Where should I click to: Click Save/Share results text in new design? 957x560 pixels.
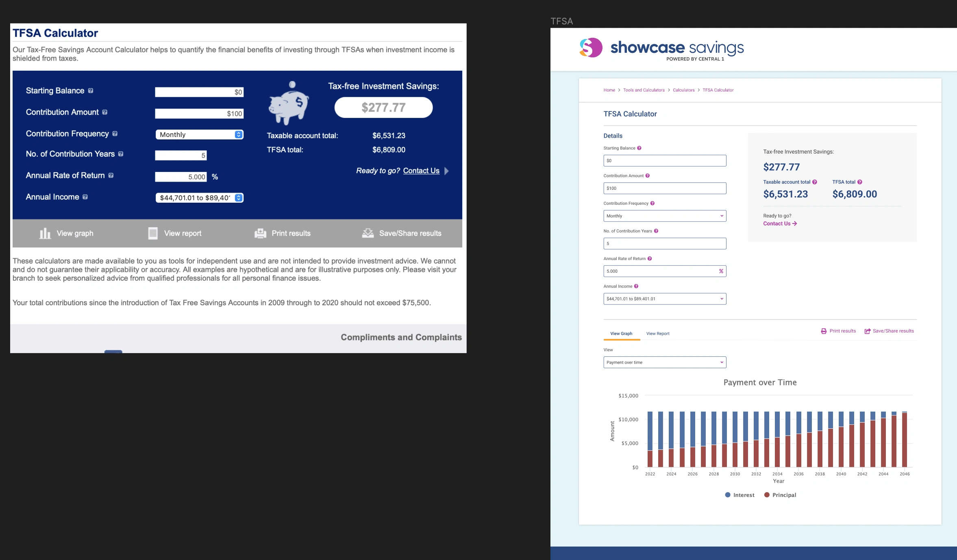[x=893, y=331]
